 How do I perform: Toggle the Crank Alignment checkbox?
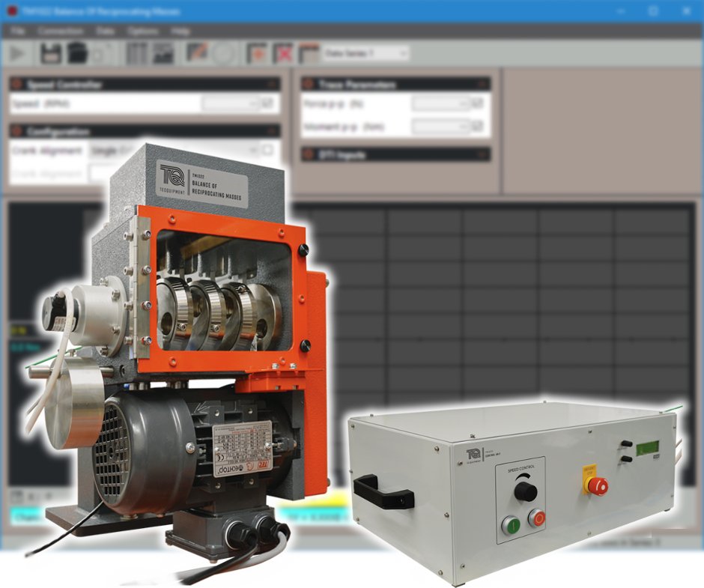267,150
